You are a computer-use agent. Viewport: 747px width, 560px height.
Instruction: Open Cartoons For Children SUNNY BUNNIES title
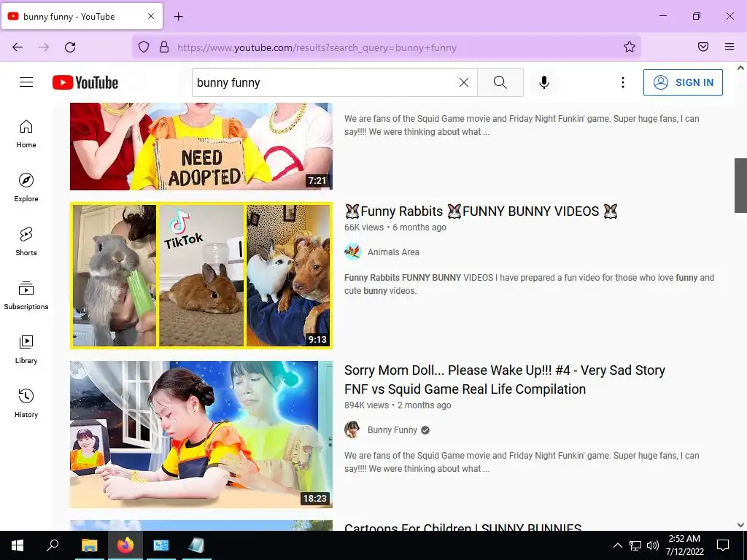point(462,526)
